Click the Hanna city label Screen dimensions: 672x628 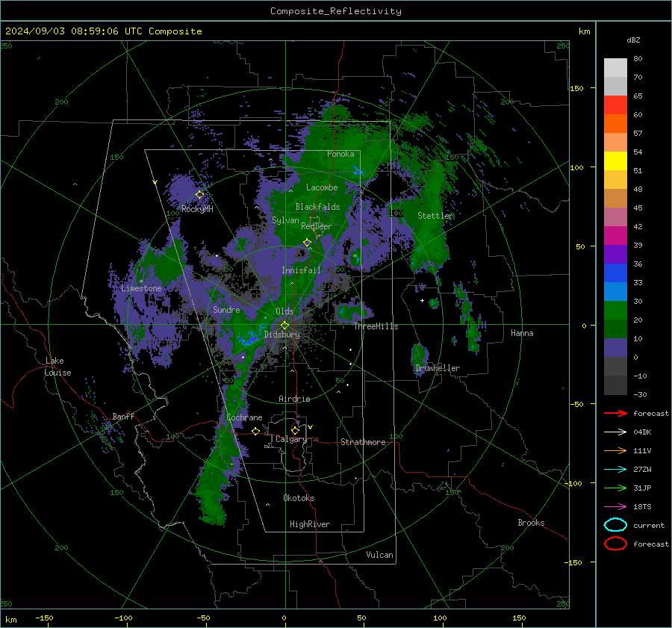pyautogui.click(x=522, y=333)
